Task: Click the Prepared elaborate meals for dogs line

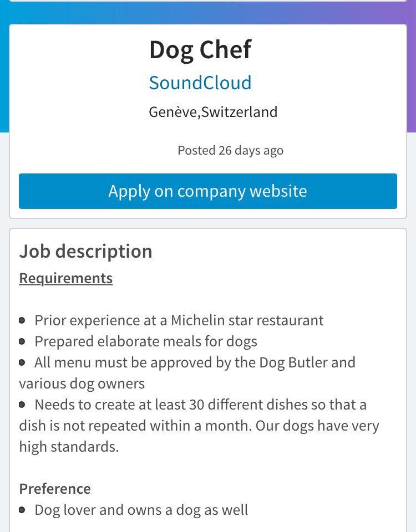Action: [146, 342]
